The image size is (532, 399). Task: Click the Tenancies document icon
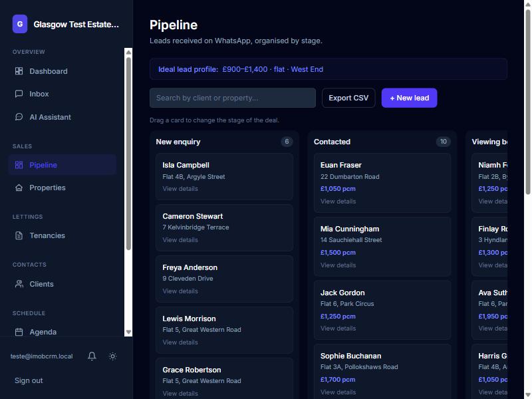tap(19, 235)
